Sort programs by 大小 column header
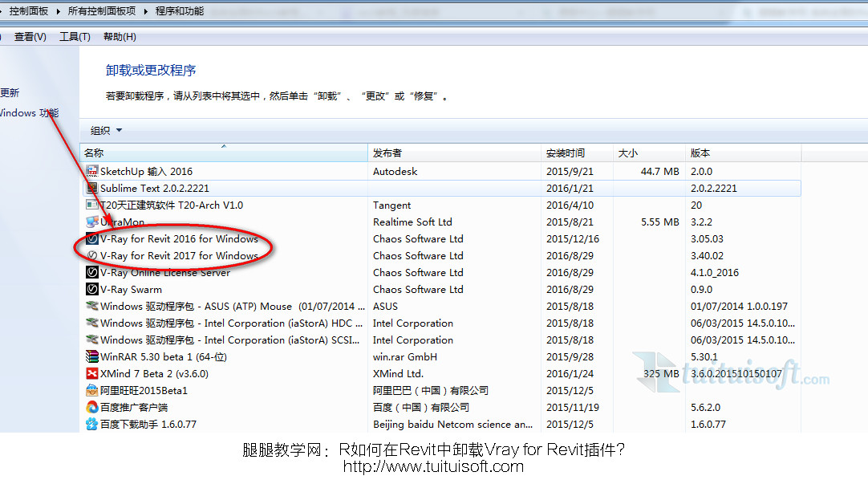The image size is (868, 484). pos(627,153)
